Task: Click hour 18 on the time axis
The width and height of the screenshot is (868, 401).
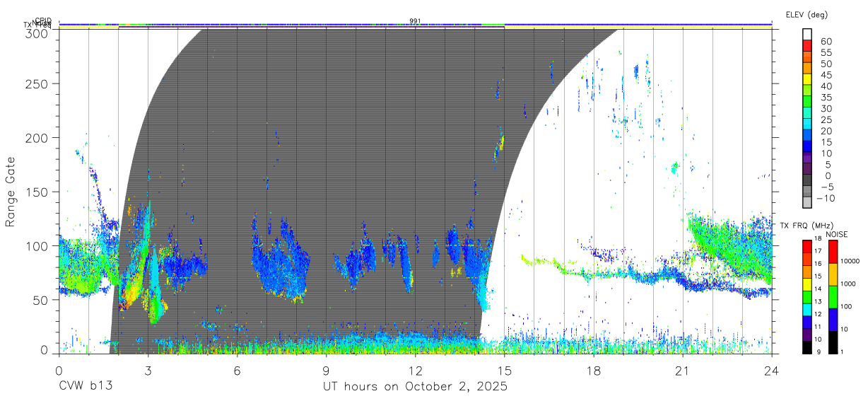Action: click(593, 370)
